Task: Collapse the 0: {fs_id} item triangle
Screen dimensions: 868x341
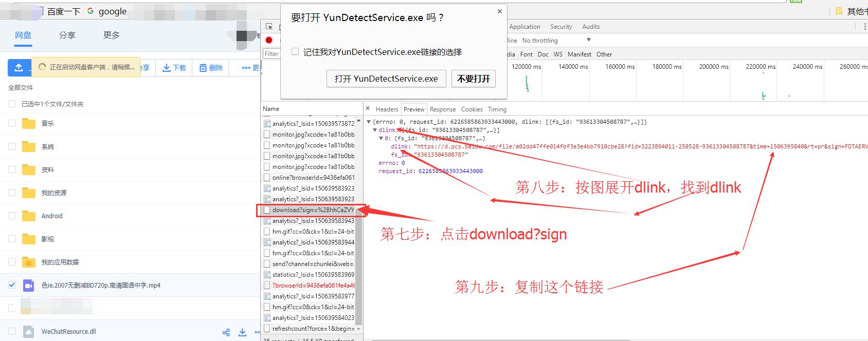Action: coord(381,138)
